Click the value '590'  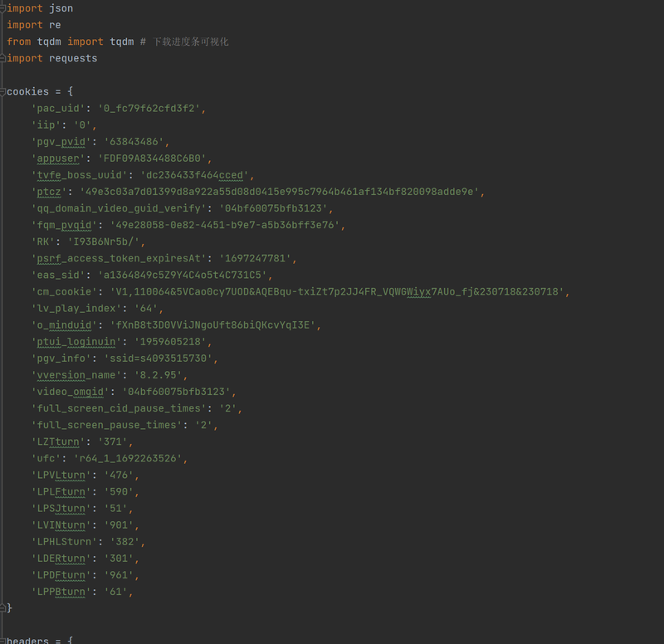click(x=119, y=492)
